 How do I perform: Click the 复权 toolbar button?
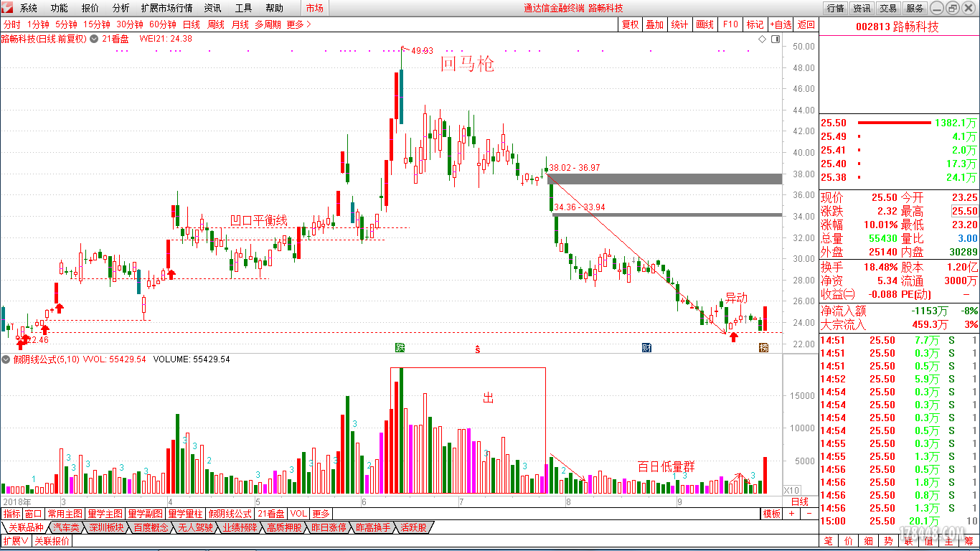(x=630, y=24)
